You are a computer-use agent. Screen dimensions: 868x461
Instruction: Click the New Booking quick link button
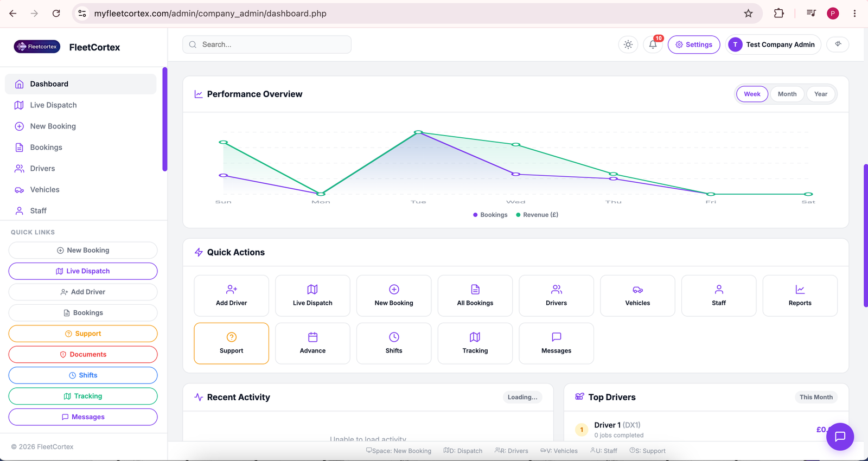tap(83, 250)
